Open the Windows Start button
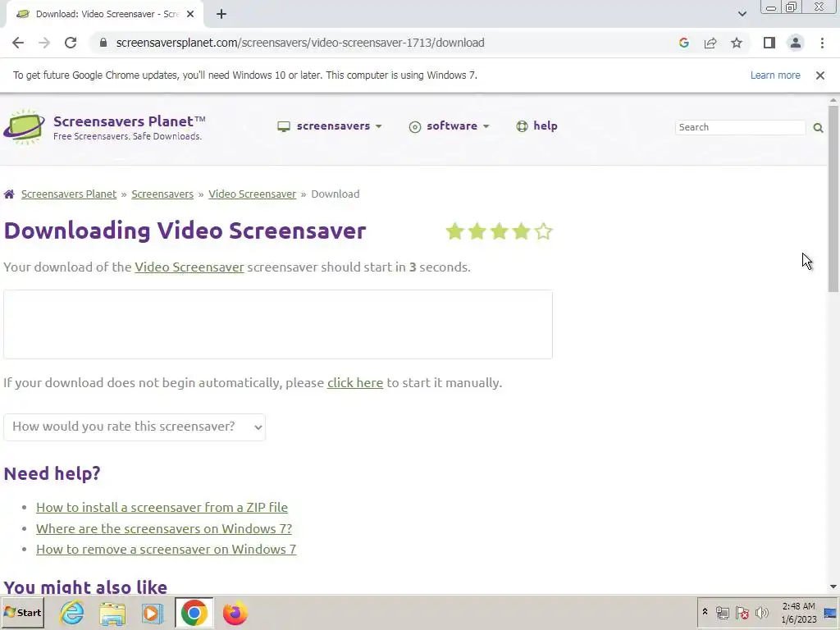Screen dimensions: 840x630 (x=22, y=612)
